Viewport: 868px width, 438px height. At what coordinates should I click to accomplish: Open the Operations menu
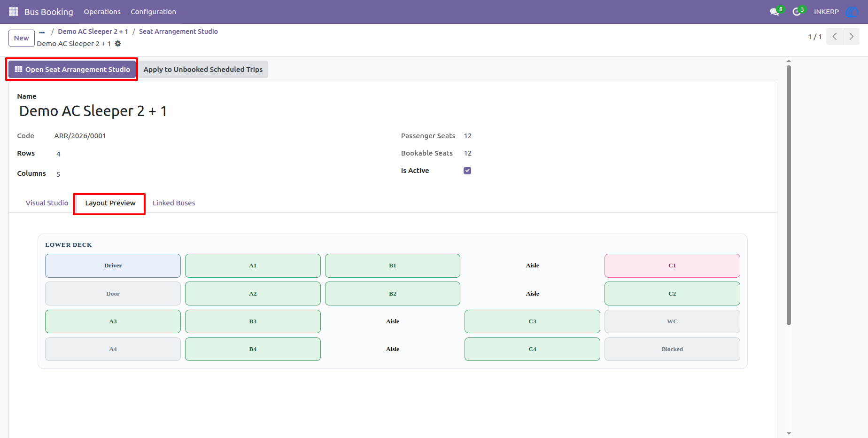(102, 12)
